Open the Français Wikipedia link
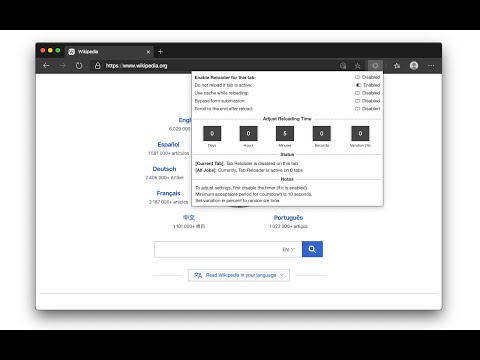480x360 pixels. coord(168,193)
